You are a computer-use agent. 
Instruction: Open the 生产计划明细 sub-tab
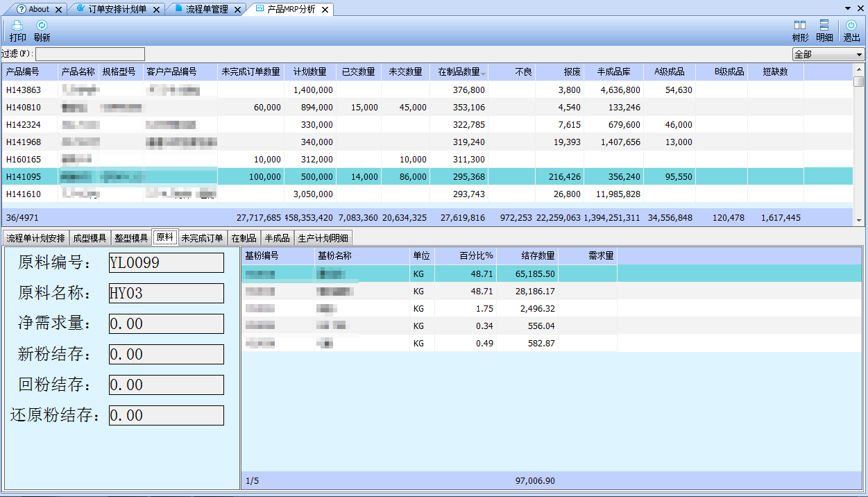click(x=323, y=238)
